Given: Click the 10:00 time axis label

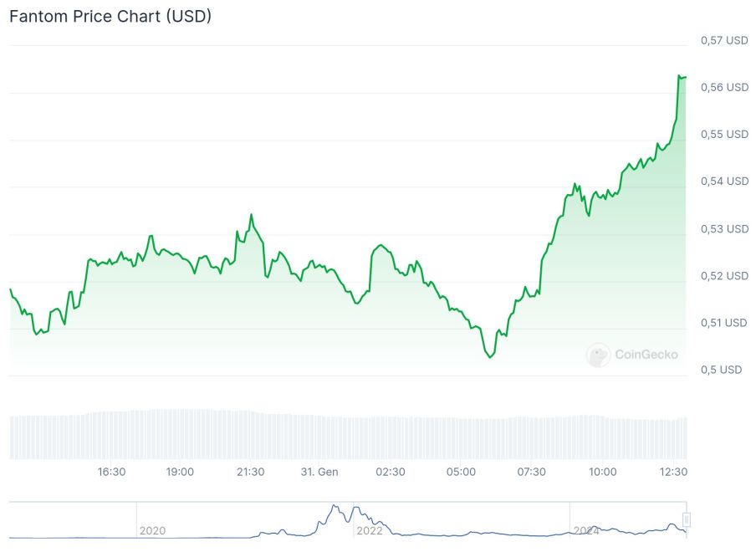Looking at the screenshot, I should click(602, 472).
